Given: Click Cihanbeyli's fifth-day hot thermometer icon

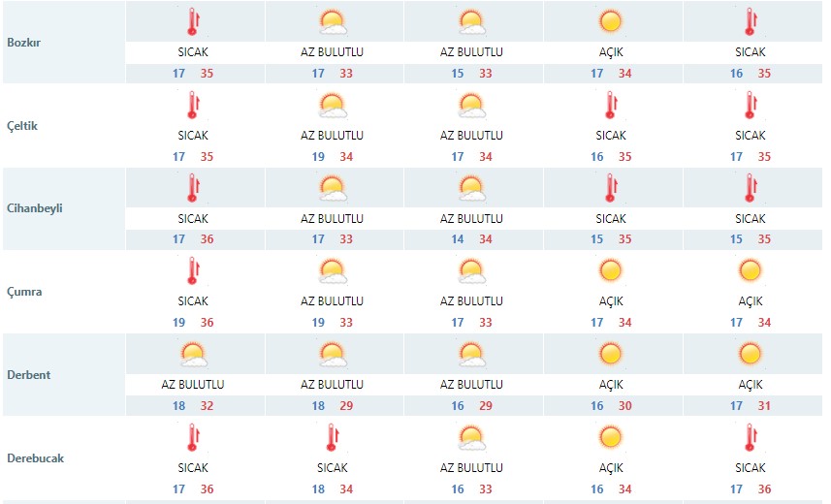Looking at the screenshot, I should tap(750, 188).
